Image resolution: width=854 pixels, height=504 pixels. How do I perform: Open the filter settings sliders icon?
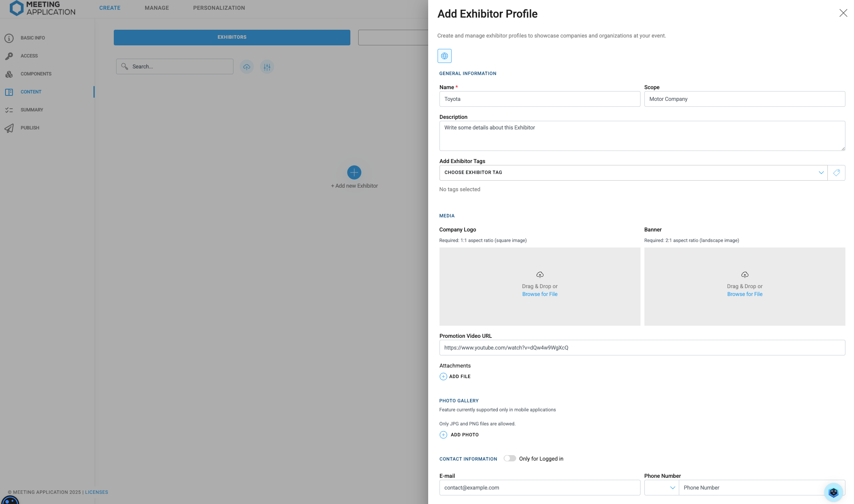267,67
